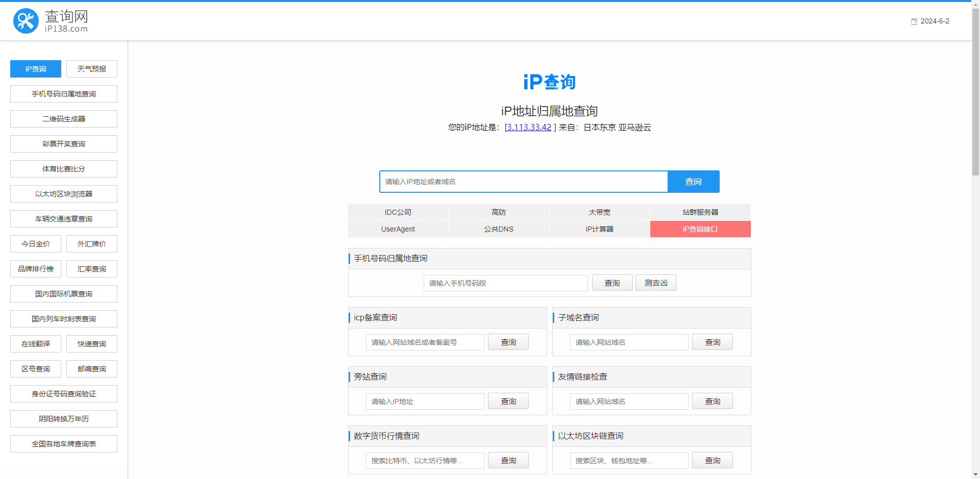Click the calendar icon beside the date
The width and height of the screenshot is (980, 479).
pyautogui.click(x=914, y=21)
